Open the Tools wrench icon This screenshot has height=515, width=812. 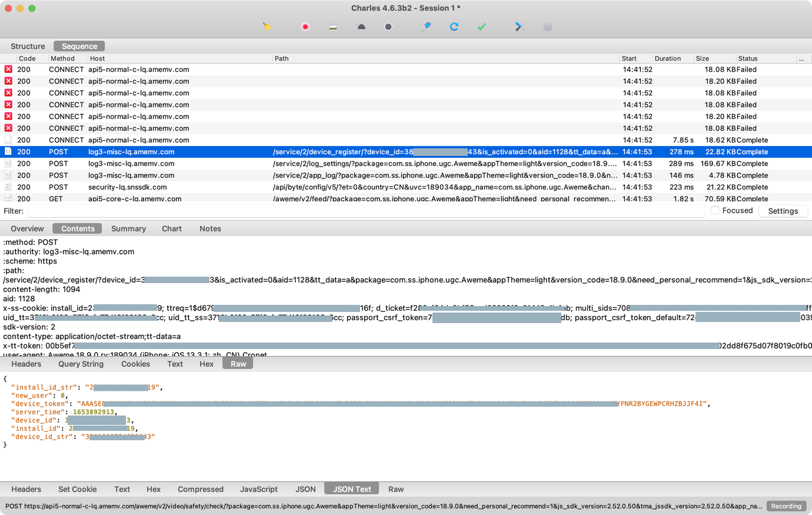click(x=520, y=26)
